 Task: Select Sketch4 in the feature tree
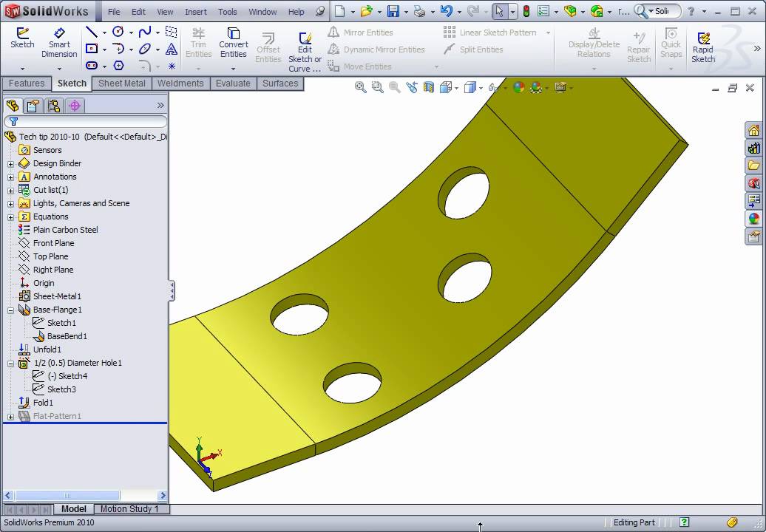tap(67, 376)
